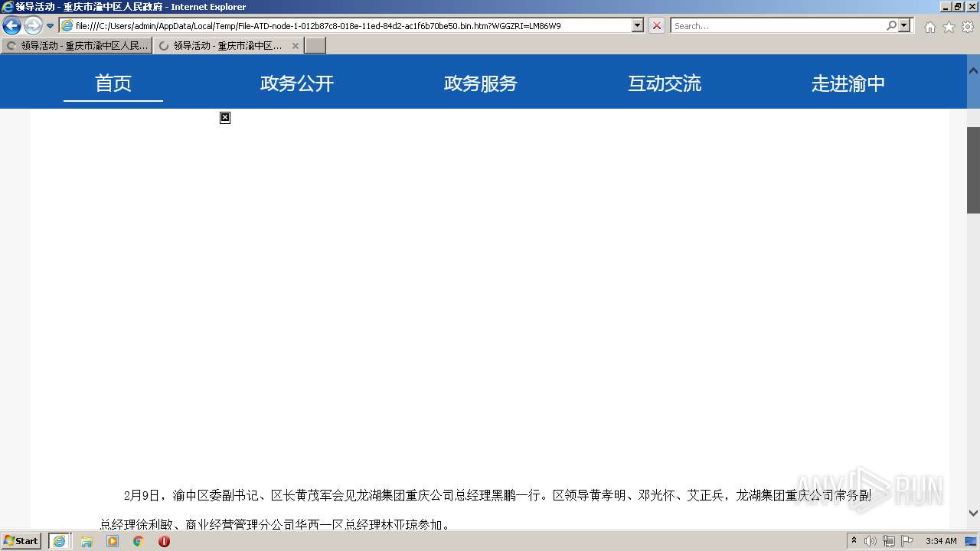Open the 政务服务 navigation item

click(x=481, y=83)
